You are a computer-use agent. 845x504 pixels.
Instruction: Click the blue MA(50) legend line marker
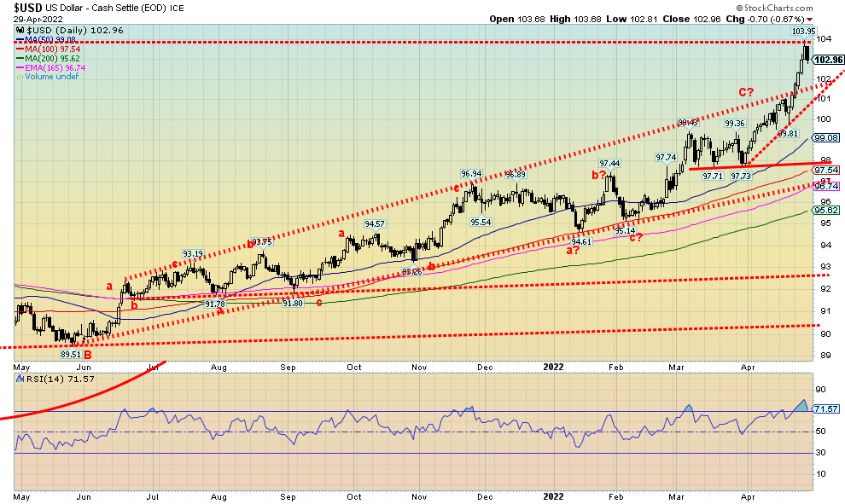click(20, 39)
